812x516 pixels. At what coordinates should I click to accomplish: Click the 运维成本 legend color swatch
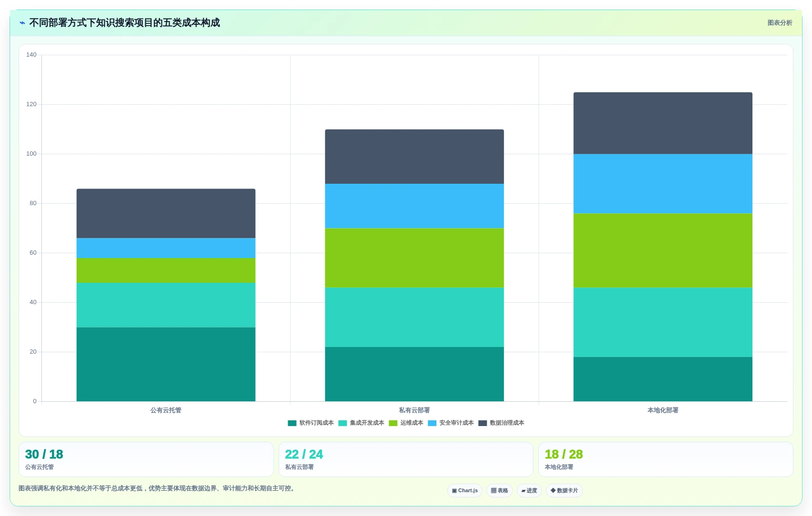tap(393, 423)
